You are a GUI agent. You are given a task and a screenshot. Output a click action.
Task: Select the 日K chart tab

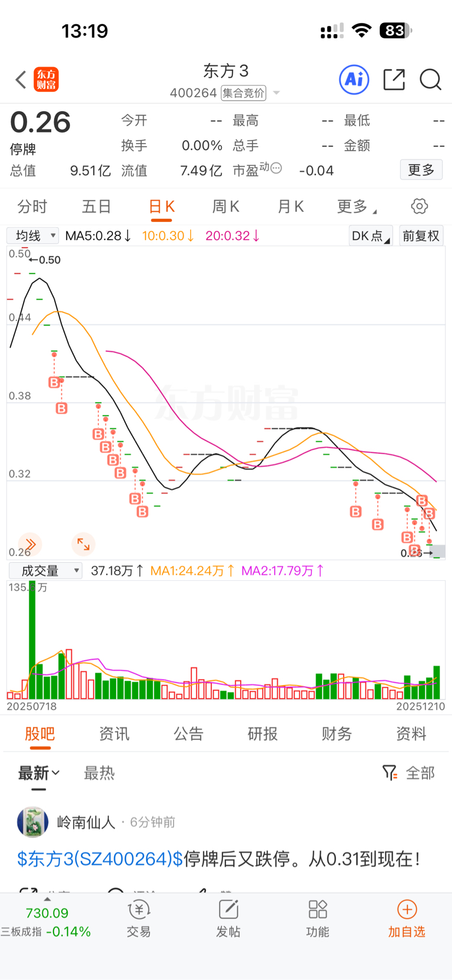tap(161, 207)
